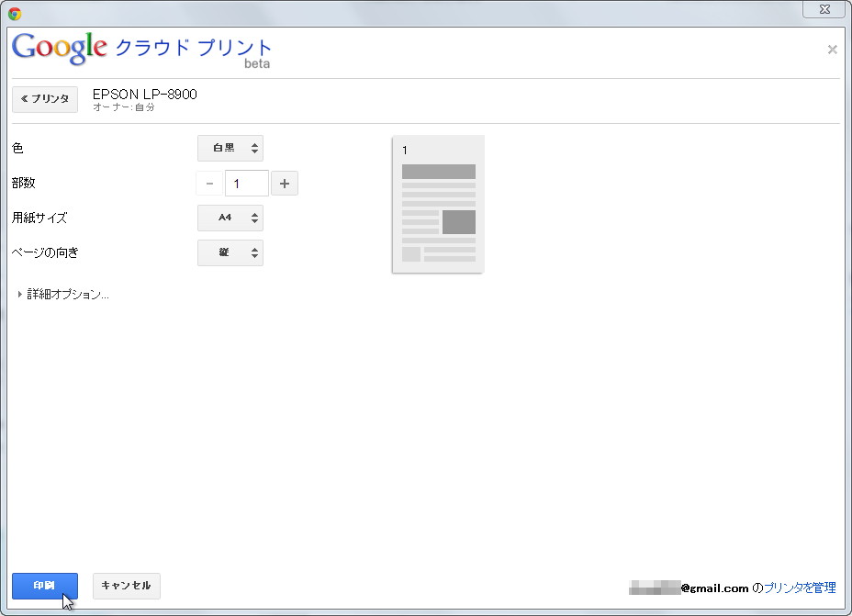Increase copy count with the plus stepper
The height and width of the screenshot is (616, 852).
pos(285,183)
